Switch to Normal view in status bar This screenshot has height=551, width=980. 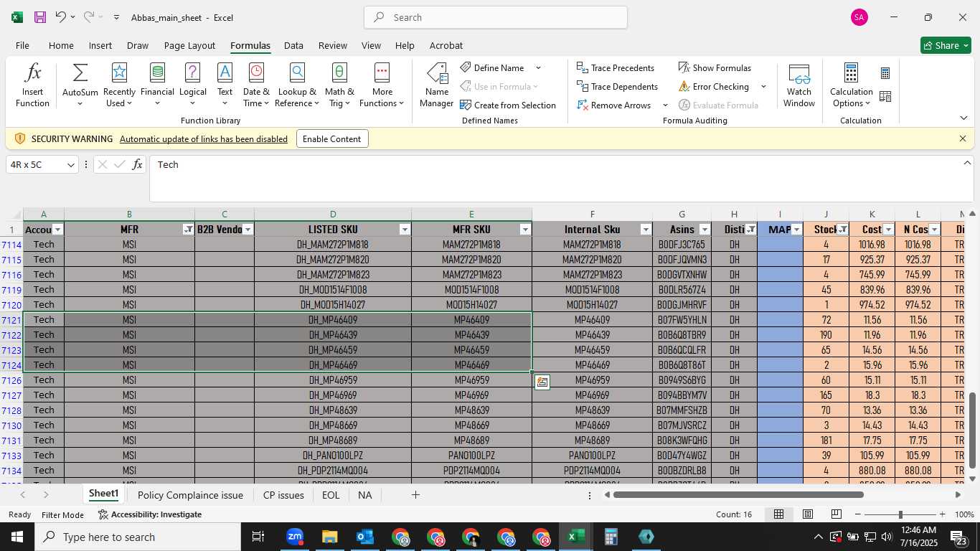point(778,514)
